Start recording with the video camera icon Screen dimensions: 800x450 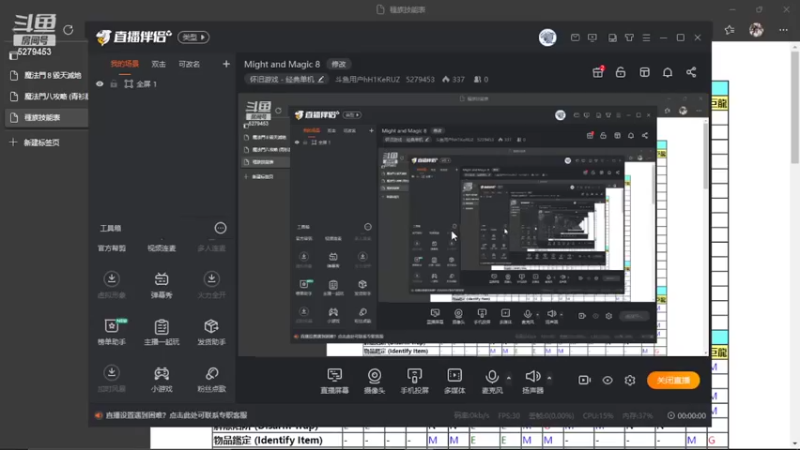(584, 380)
